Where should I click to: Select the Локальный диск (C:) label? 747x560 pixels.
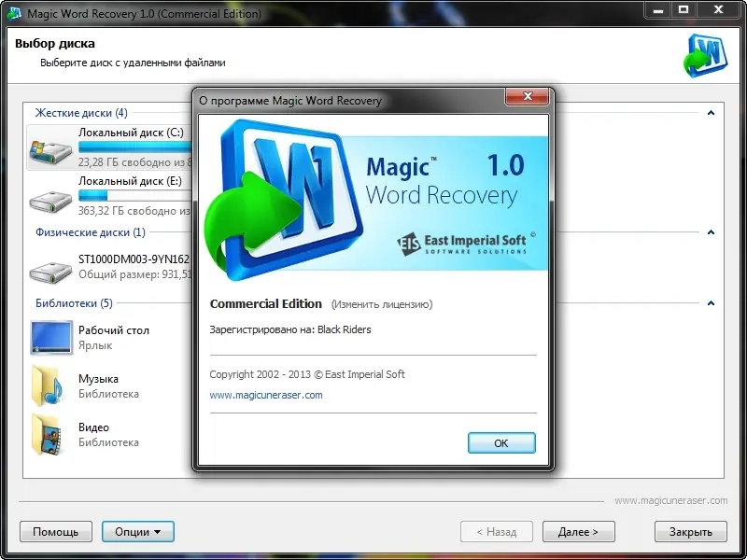point(131,133)
